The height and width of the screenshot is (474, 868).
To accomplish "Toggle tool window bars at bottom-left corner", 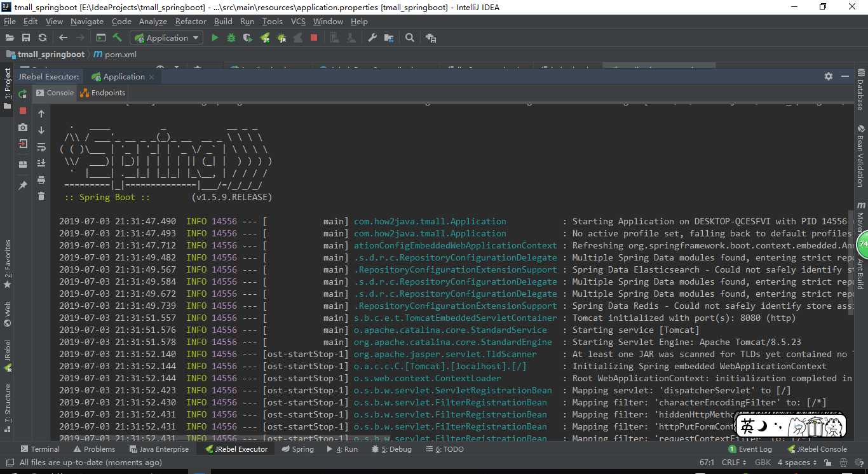I will (9, 463).
